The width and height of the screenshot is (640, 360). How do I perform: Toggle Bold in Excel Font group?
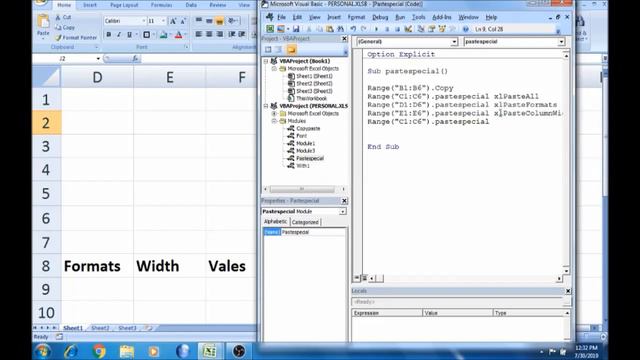[109, 35]
